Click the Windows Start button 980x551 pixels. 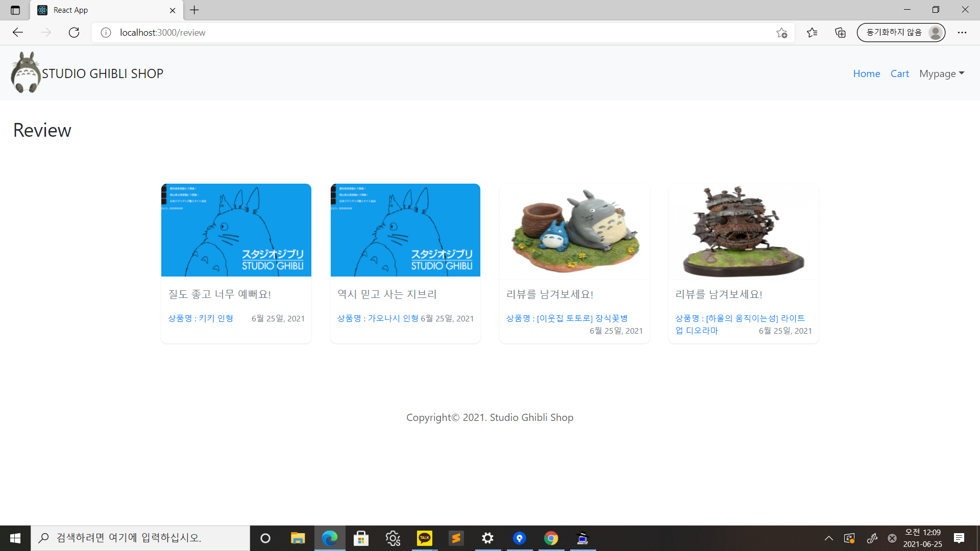coord(15,538)
